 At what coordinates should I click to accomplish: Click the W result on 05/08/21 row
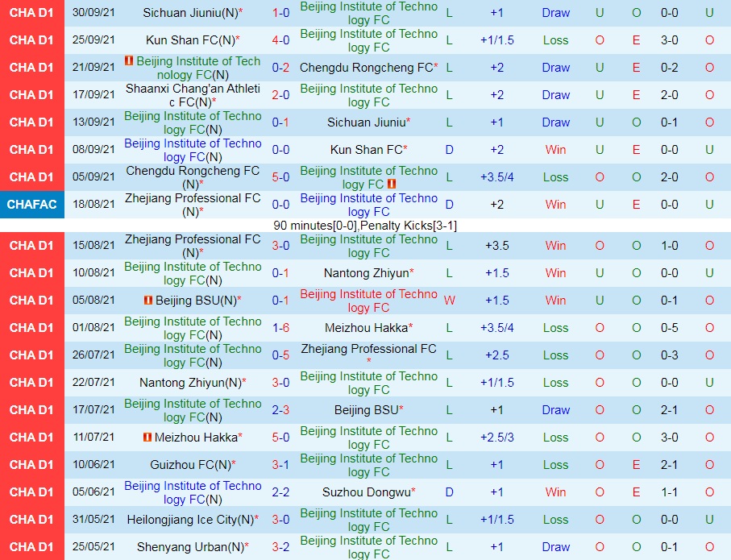pyautogui.click(x=450, y=301)
